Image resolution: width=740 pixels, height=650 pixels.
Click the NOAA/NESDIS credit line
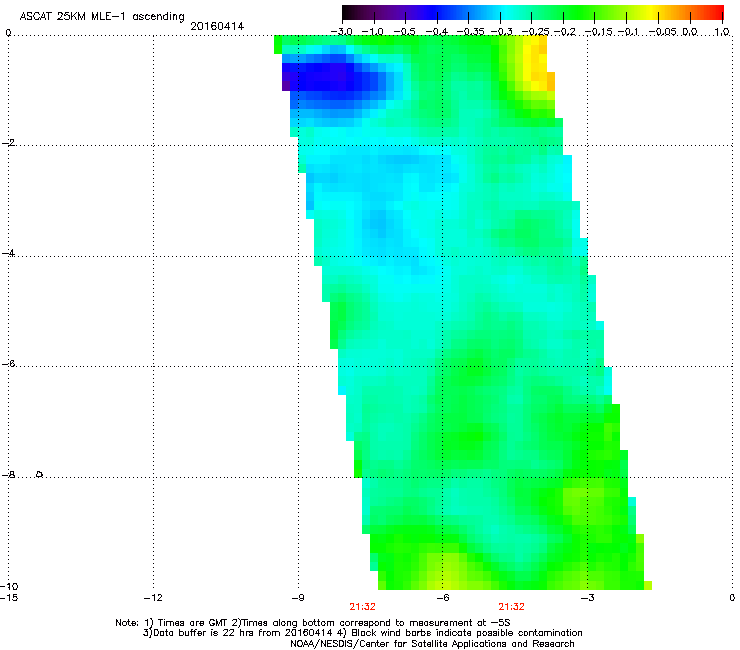pos(432,644)
